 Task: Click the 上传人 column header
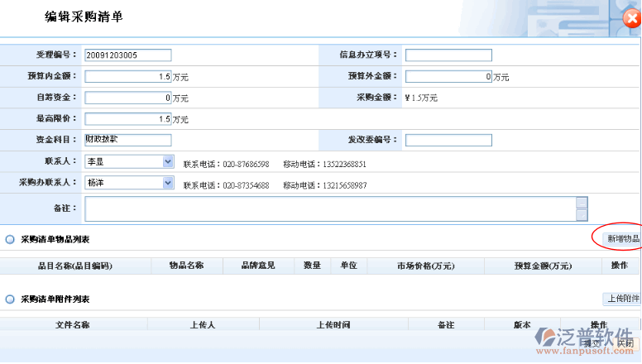pos(203,324)
